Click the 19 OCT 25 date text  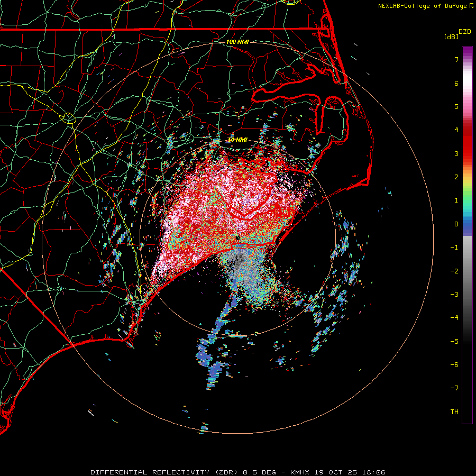[335, 472]
